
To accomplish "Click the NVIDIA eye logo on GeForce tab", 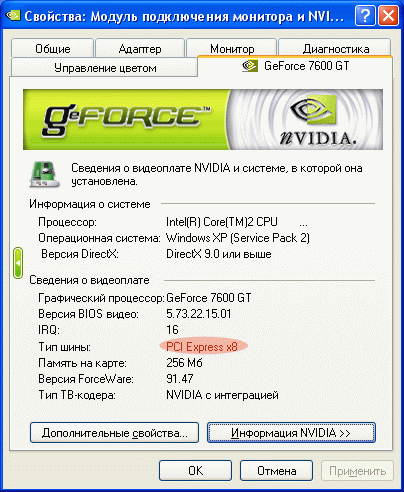I will (x=250, y=66).
